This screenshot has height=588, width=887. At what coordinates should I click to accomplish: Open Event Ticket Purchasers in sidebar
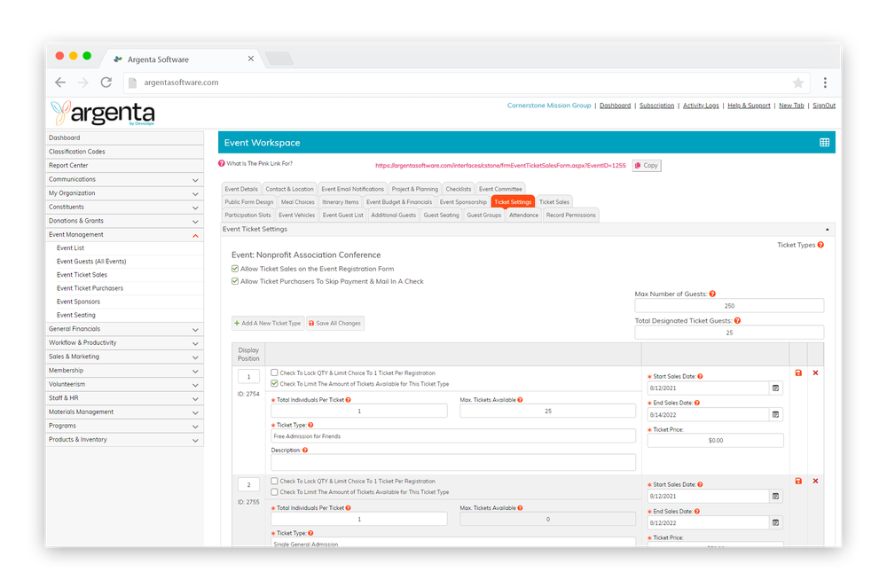(x=90, y=288)
